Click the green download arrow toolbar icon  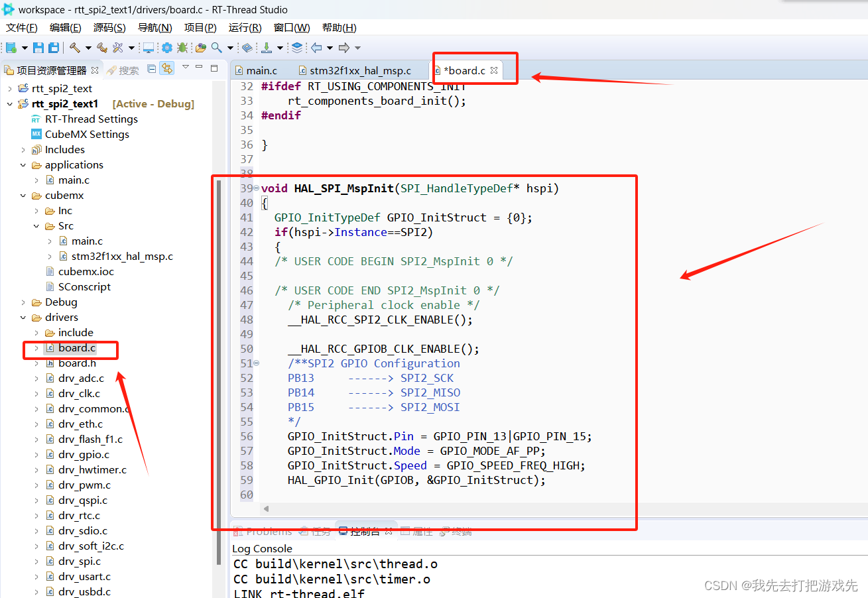(x=267, y=48)
